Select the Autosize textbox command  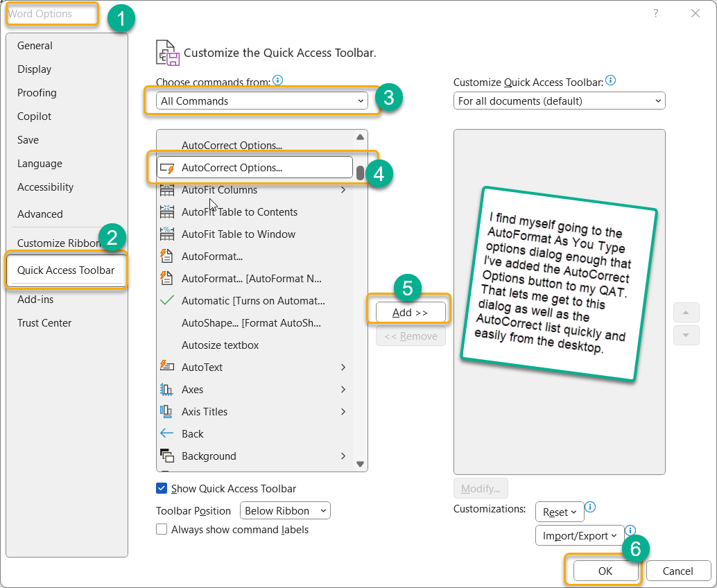[254, 345]
